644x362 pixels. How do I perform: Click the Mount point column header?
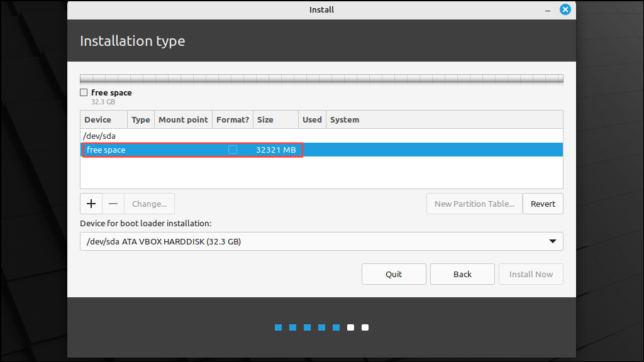pos(183,119)
